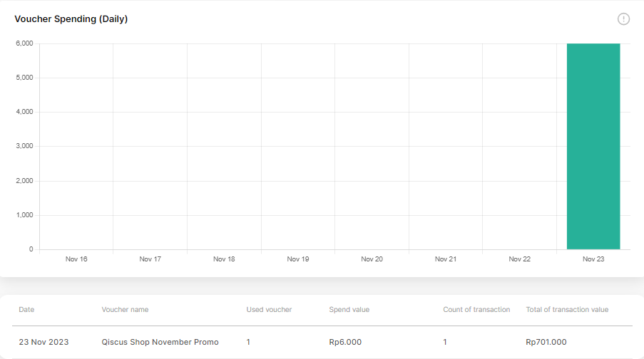Click the Count of transaction header
644x359 pixels.
[x=476, y=309]
